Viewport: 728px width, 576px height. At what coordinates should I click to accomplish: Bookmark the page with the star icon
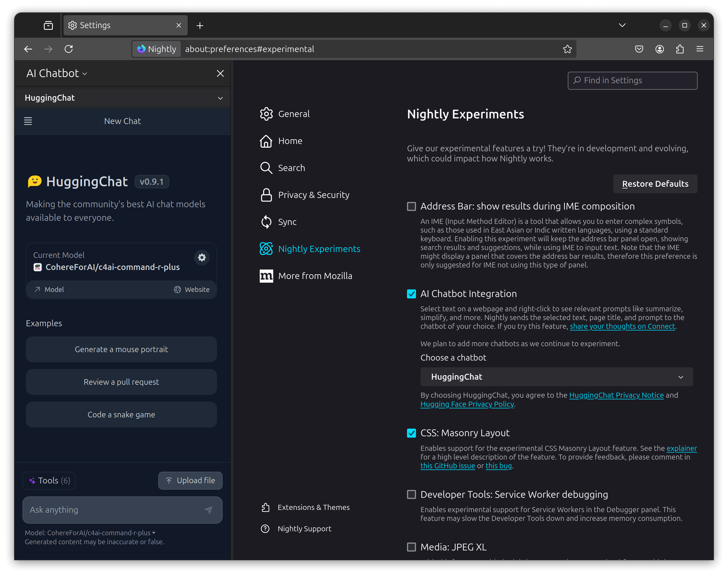click(x=568, y=49)
